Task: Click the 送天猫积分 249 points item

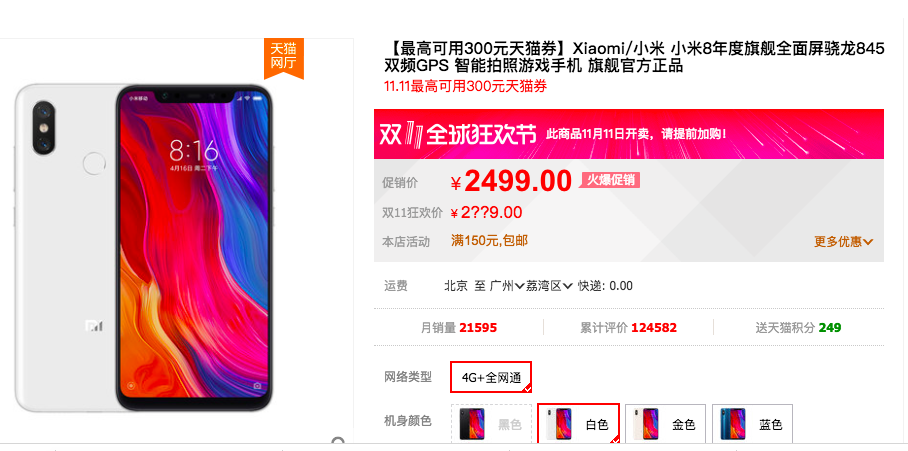Action: (x=798, y=328)
